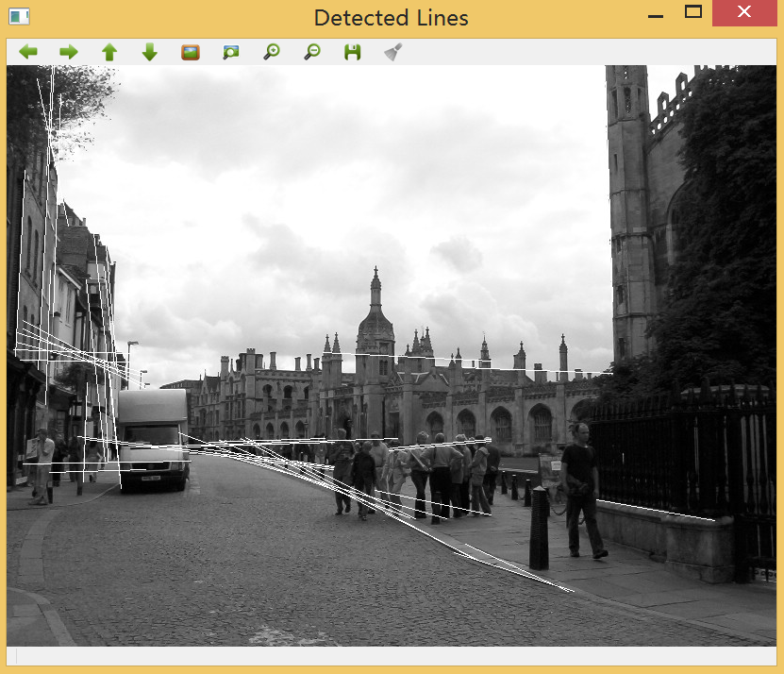The height and width of the screenshot is (674, 784).
Task: Maximize the Detected Lines window
Action: 693,12
